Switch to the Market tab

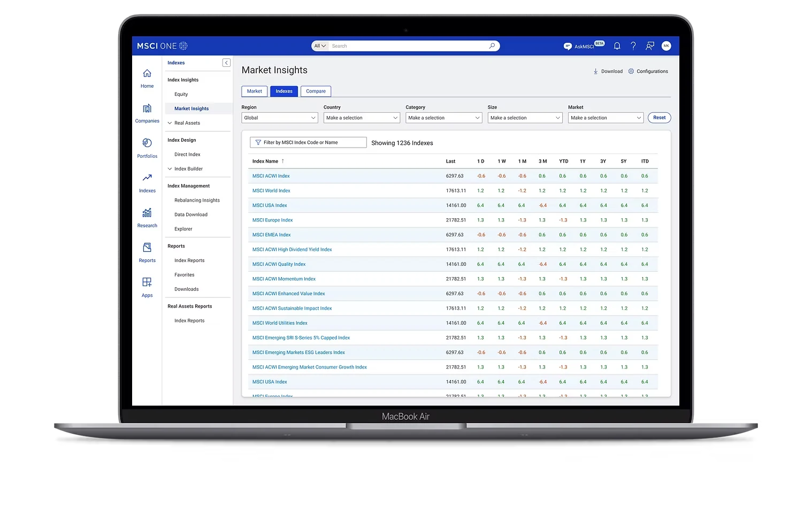pyautogui.click(x=255, y=91)
